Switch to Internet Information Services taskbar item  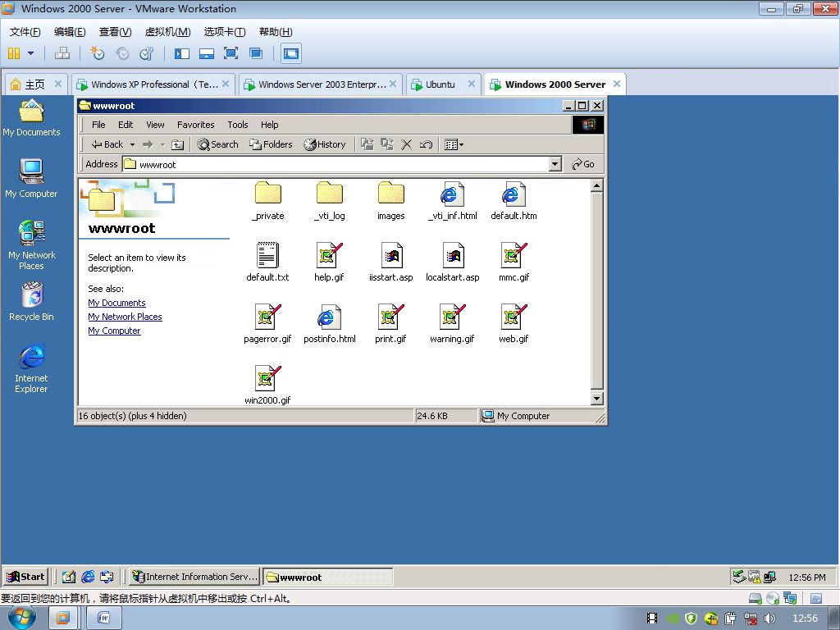pos(194,577)
